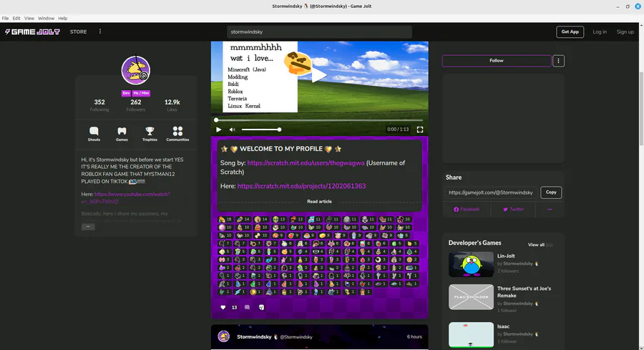644x350 pixels.
Task: Follow Stormwindsky with the Follow button
Action: pos(496,61)
